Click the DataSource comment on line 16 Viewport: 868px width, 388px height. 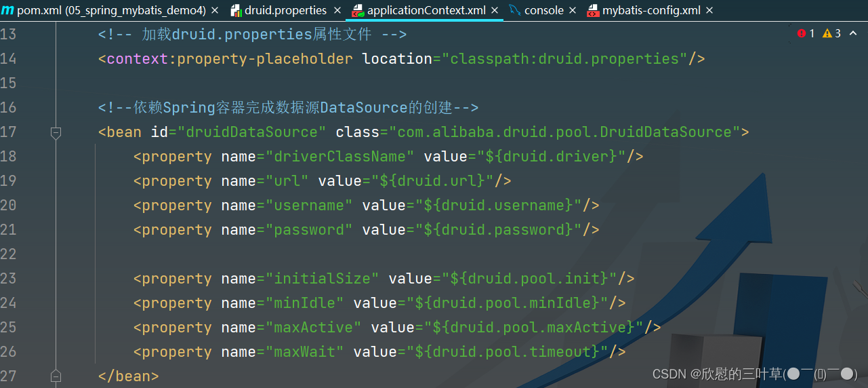click(288, 108)
